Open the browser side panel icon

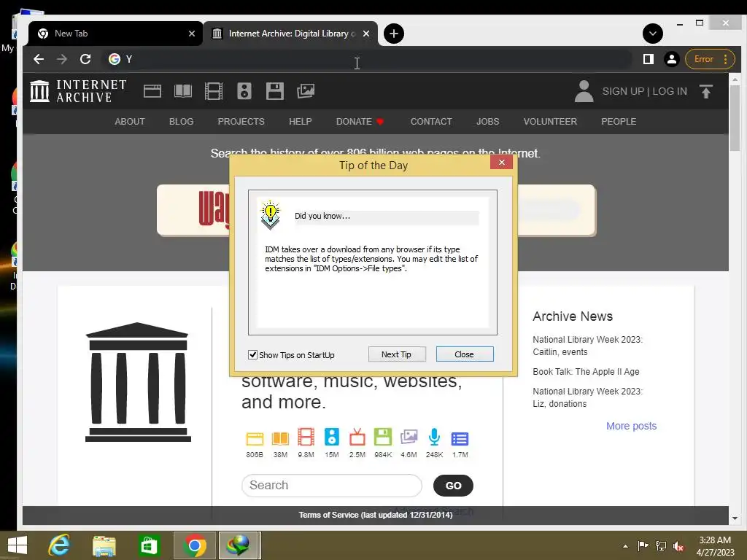[648, 59]
